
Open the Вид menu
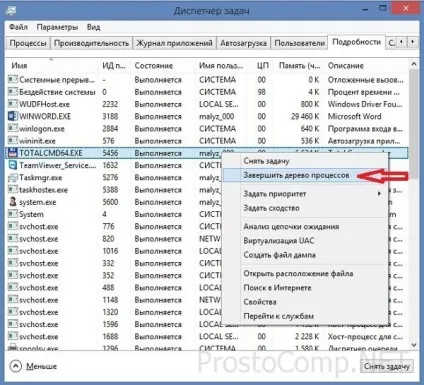(93, 27)
